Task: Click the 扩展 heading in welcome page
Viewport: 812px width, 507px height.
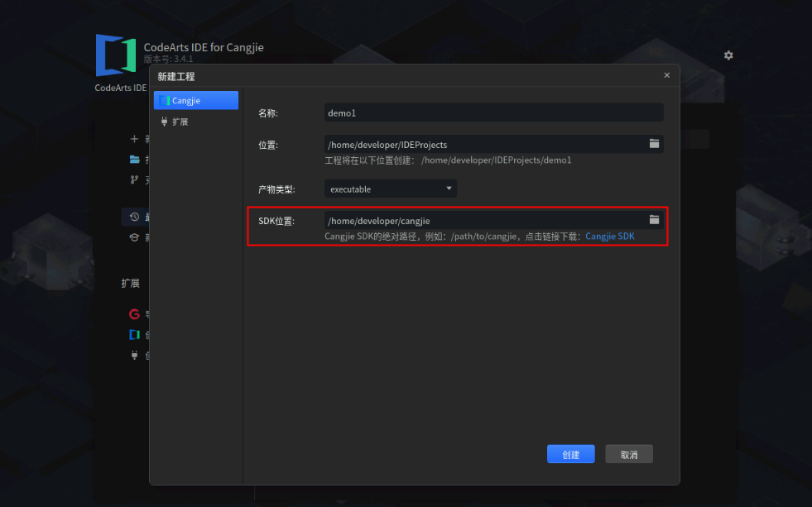Action: point(131,283)
